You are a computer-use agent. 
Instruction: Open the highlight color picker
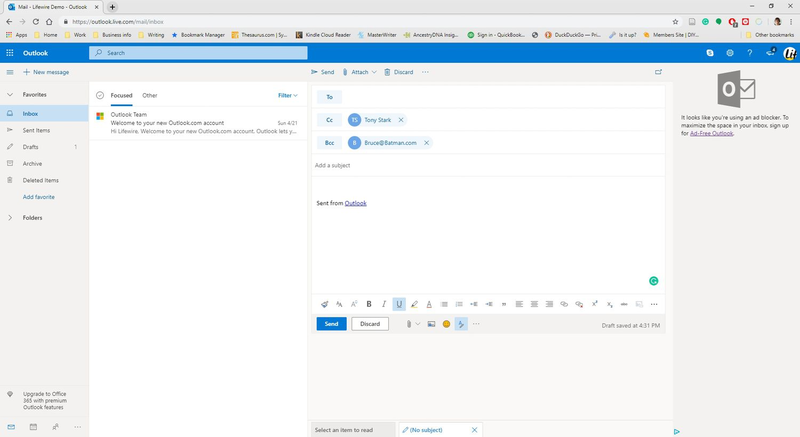[x=414, y=304]
